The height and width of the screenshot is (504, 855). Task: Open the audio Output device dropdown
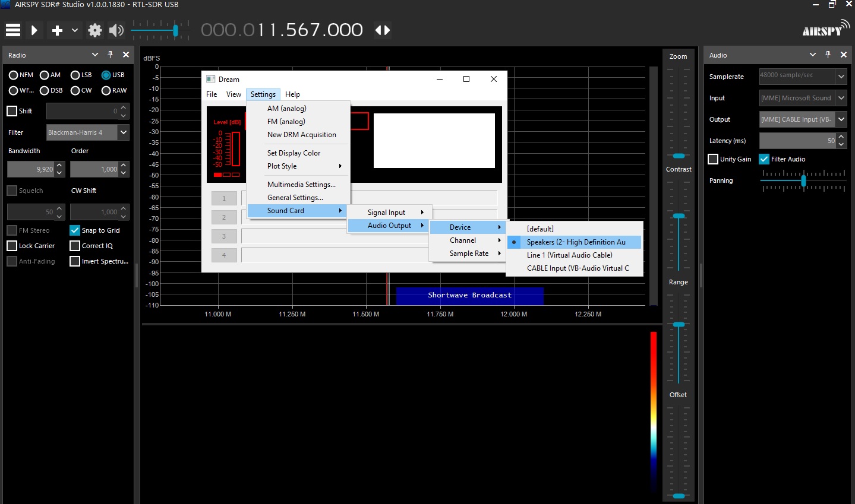point(803,119)
